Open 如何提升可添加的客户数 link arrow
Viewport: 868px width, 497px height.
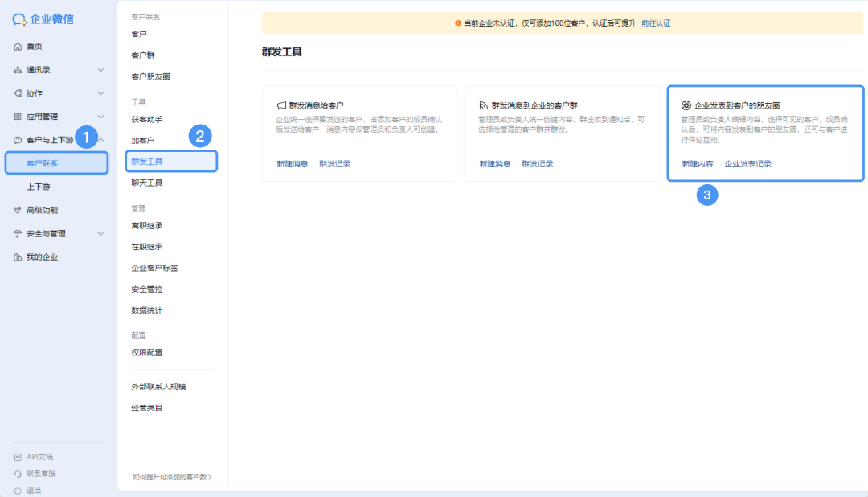[210, 477]
